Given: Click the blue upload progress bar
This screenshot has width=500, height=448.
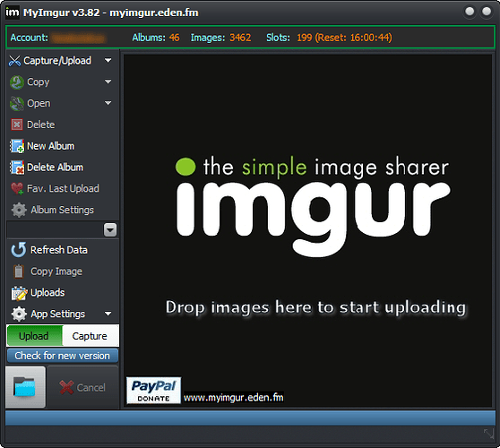Looking at the screenshot, I should (x=250, y=418).
